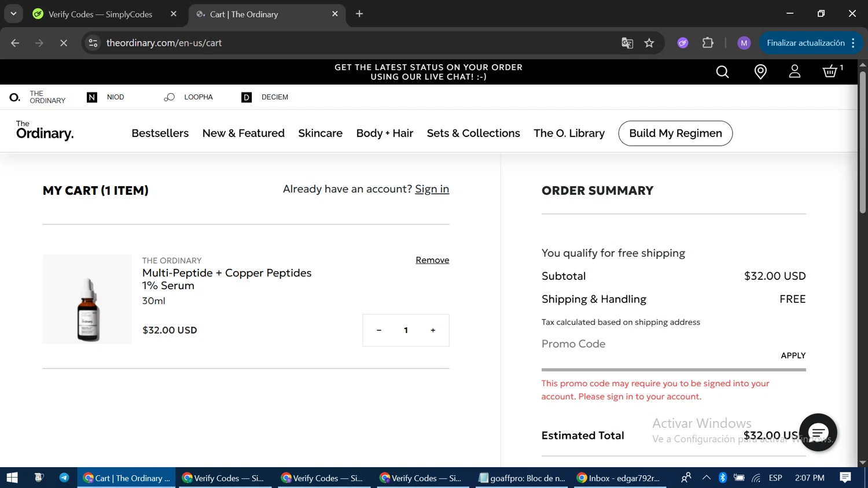Click the quantity value field
Viewport: 868px width, 488px height.
point(406,330)
